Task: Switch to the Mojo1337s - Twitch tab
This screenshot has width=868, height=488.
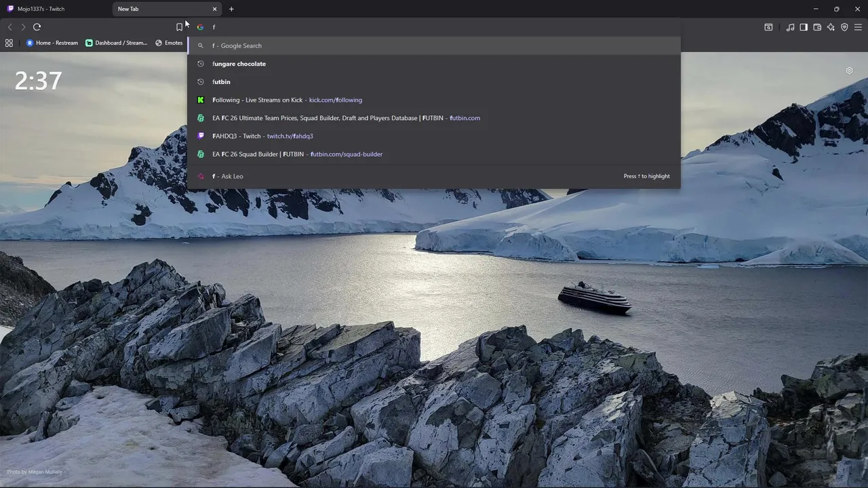Action: pyautogui.click(x=56, y=9)
